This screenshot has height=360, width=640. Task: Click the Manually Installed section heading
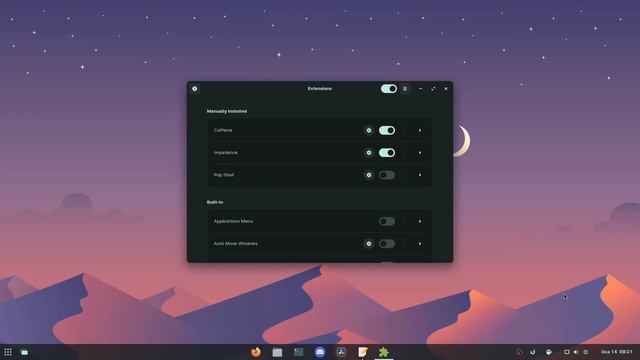(227, 111)
